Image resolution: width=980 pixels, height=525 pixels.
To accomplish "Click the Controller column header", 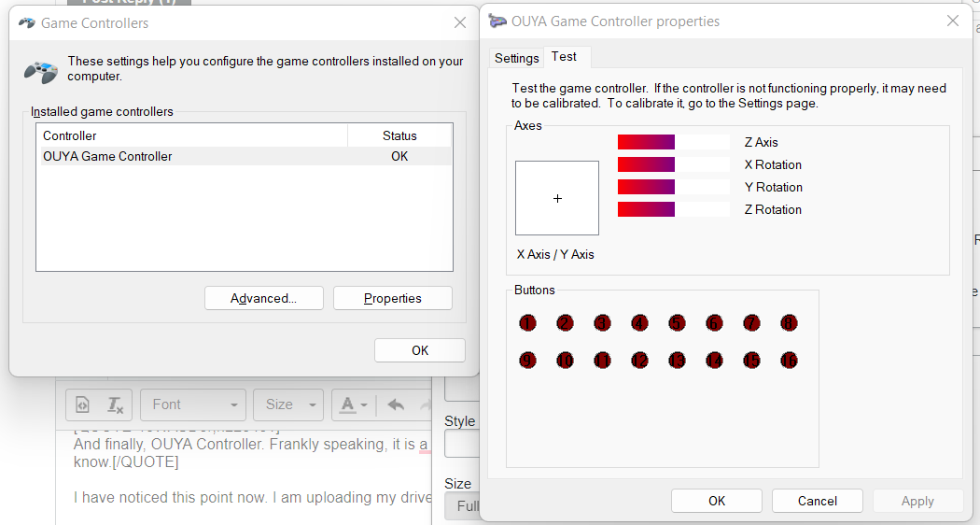I will [x=191, y=135].
